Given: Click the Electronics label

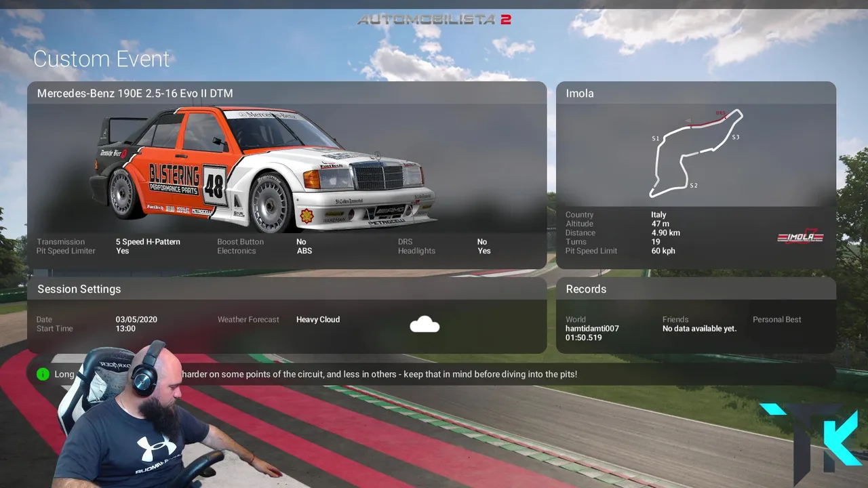Looking at the screenshot, I should point(237,251).
